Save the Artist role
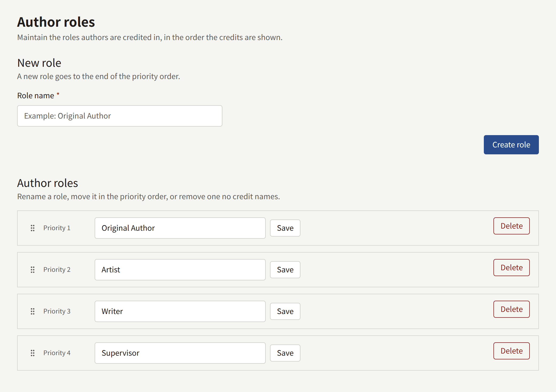The width and height of the screenshot is (556, 392). click(285, 270)
